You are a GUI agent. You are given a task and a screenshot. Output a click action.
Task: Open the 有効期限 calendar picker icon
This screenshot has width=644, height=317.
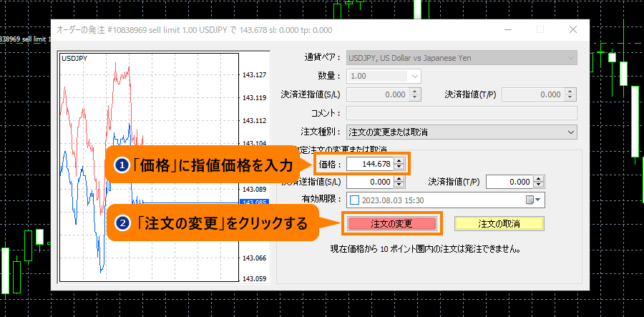coord(533,200)
